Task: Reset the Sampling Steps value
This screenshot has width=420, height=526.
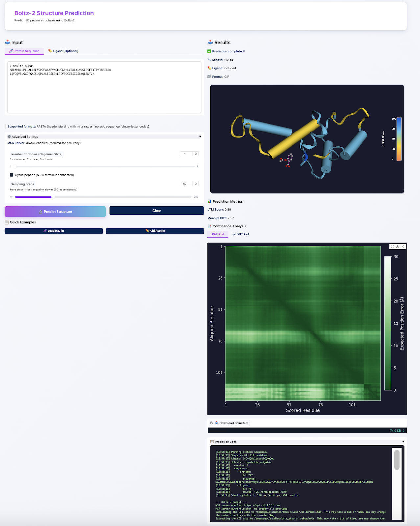Action: tap(196, 184)
